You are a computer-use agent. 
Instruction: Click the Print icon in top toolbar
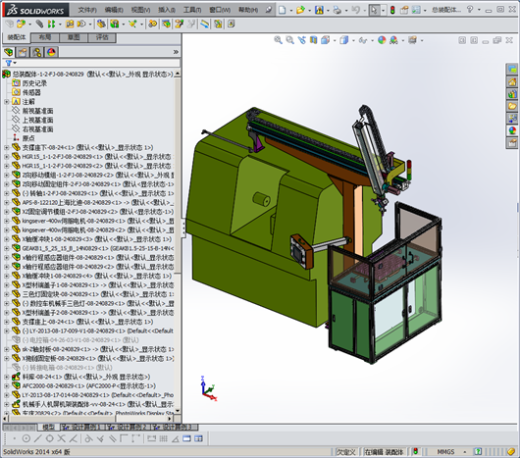coord(337,10)
